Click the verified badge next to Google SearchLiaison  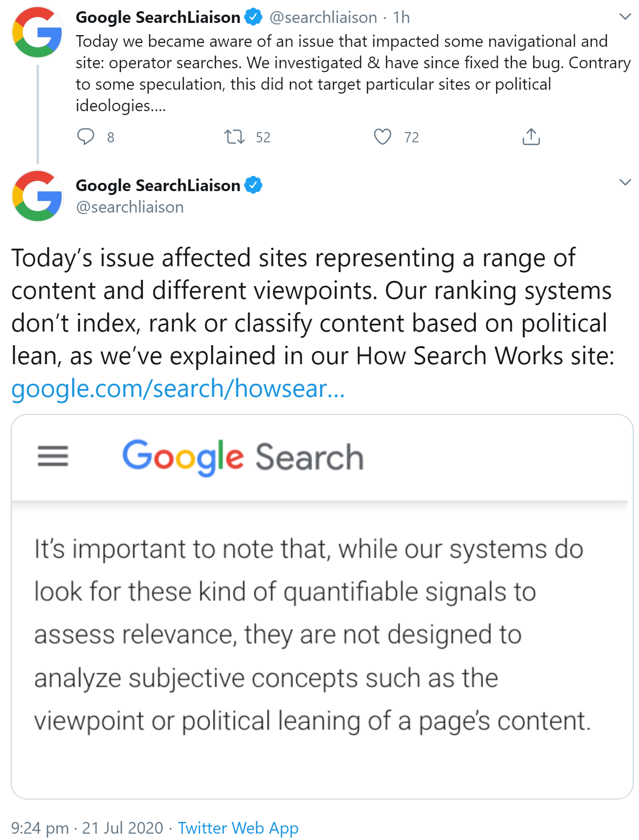pyautogui.click(x=253, y=17)
